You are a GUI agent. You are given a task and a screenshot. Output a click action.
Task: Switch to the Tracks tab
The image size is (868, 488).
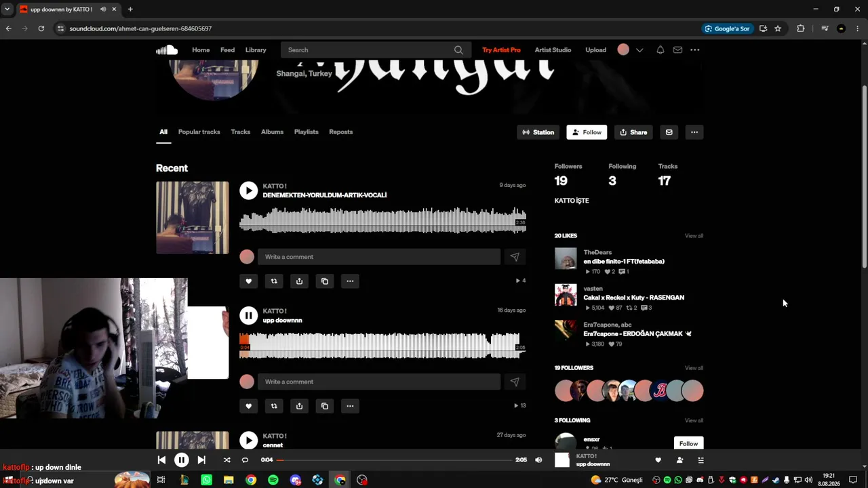240,132
